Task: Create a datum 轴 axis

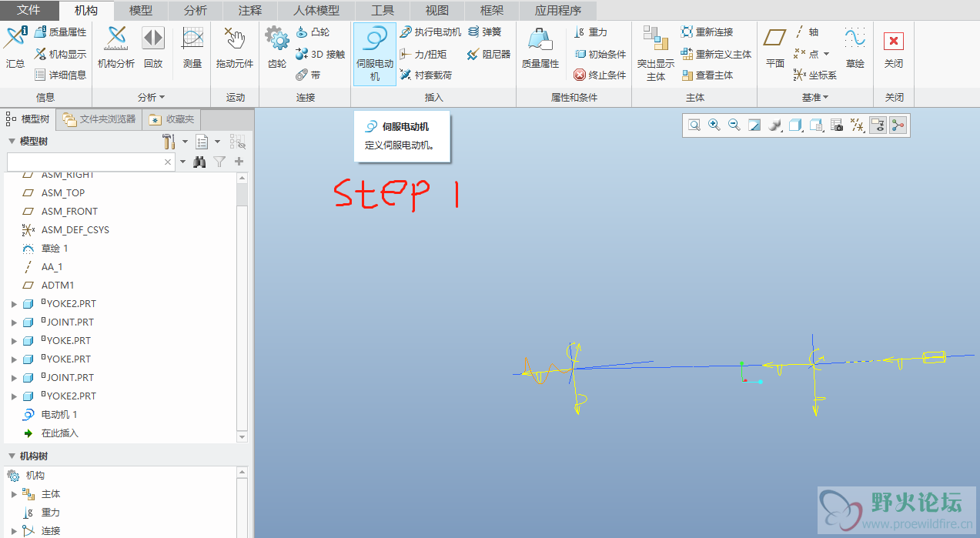Action: pos(807,32)
